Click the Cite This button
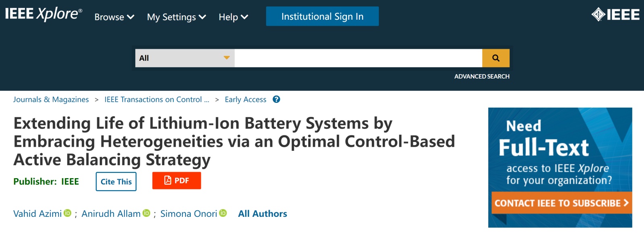The width and height of the screenshot is (644, 237). [x=116, y=181]
